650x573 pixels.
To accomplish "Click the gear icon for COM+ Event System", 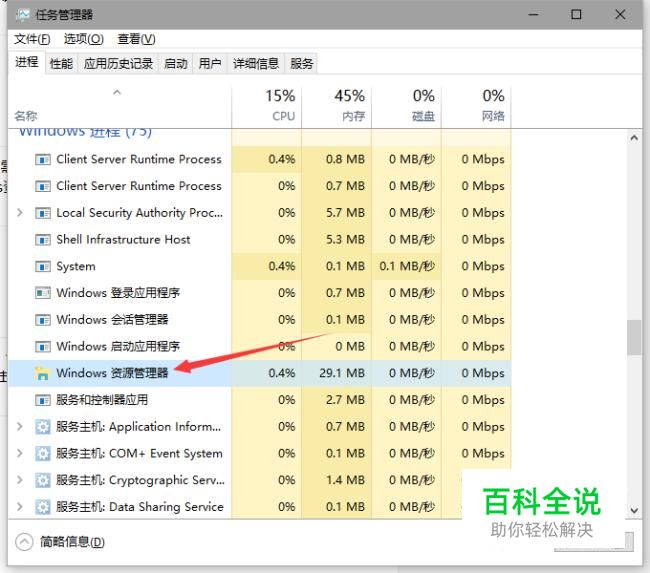I will tap(43, 454).
